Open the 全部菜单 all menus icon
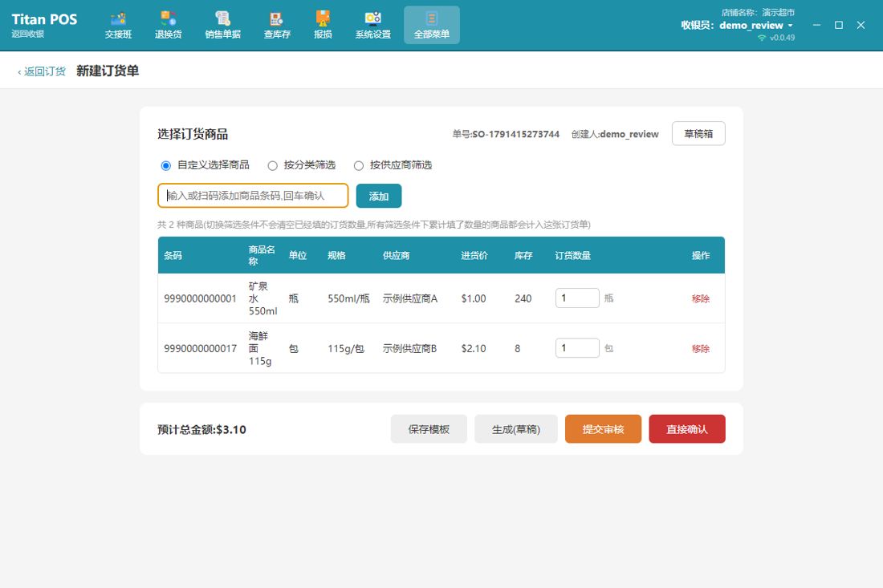The height and width of the screenshot is (588, 883). pyautogui.click(x=431, y=26)
